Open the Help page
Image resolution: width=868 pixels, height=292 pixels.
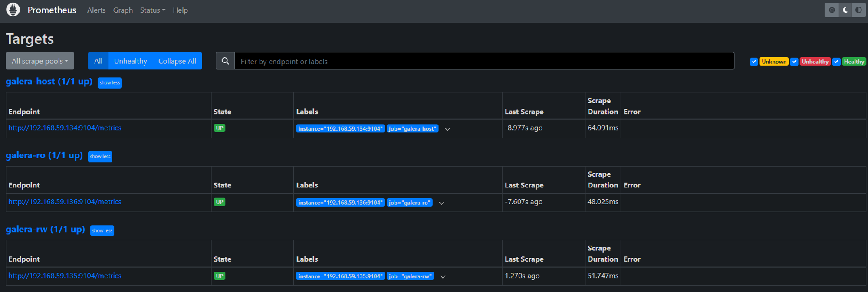pyautogui.click(x=180, y=10)
